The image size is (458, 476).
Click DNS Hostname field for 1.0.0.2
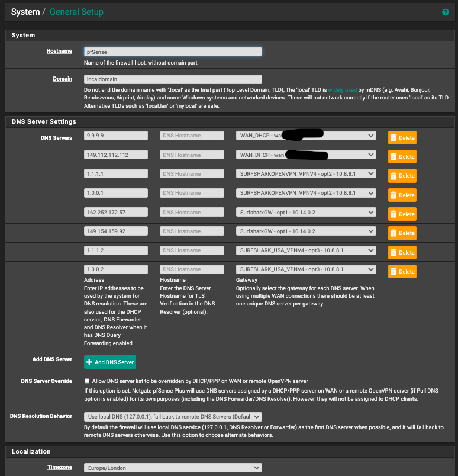click(x=192, y=269)
